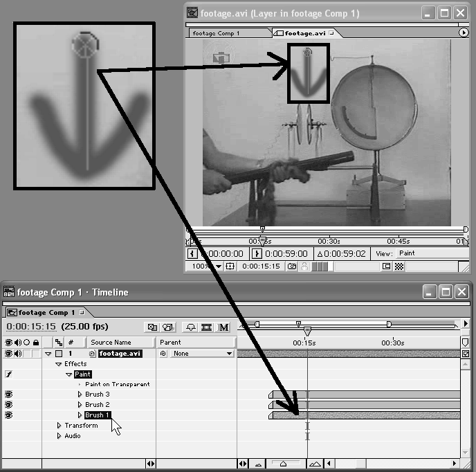The width and height of the screenshot is (476, 472).
Task: Toggle the Paint effect f switch
Action: tap(9, 374)
